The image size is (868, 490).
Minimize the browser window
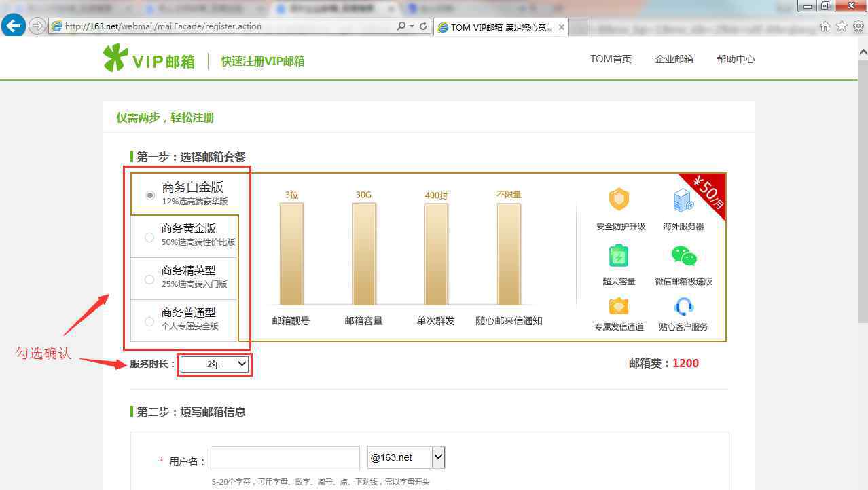pos(808,6)
